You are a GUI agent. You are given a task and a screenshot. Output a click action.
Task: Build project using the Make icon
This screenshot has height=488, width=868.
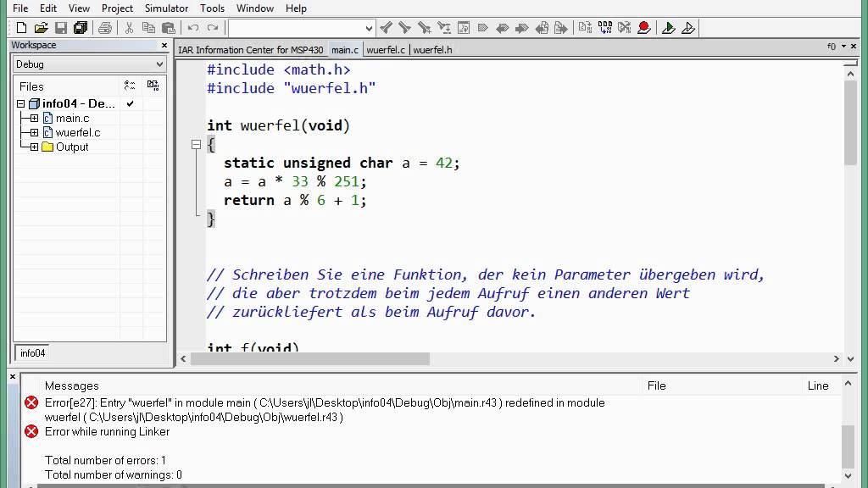tap(605, 28)
